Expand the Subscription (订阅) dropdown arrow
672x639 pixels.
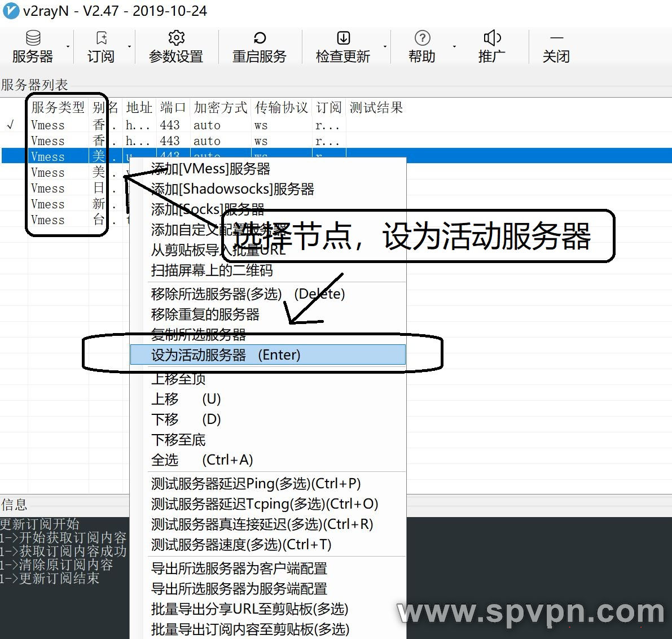point(129,47)
